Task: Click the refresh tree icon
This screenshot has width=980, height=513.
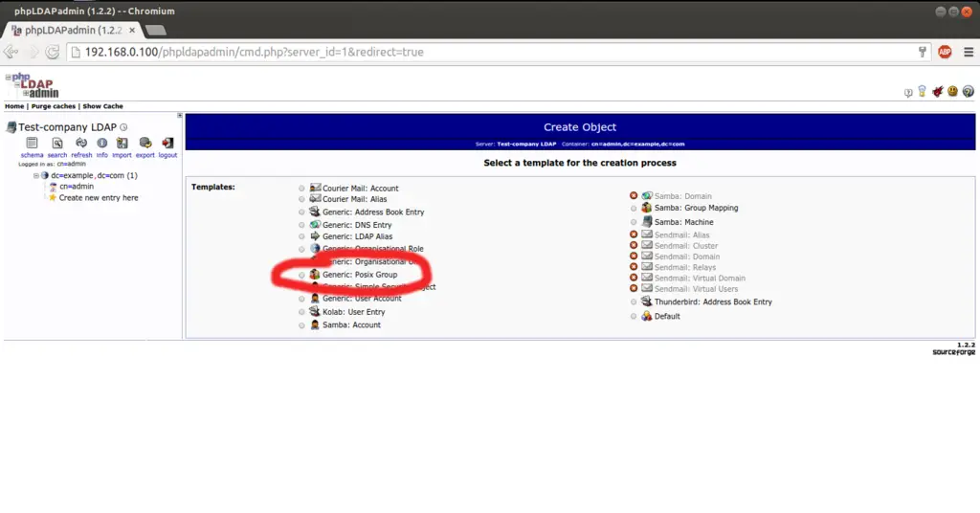Action: [81, 144]
